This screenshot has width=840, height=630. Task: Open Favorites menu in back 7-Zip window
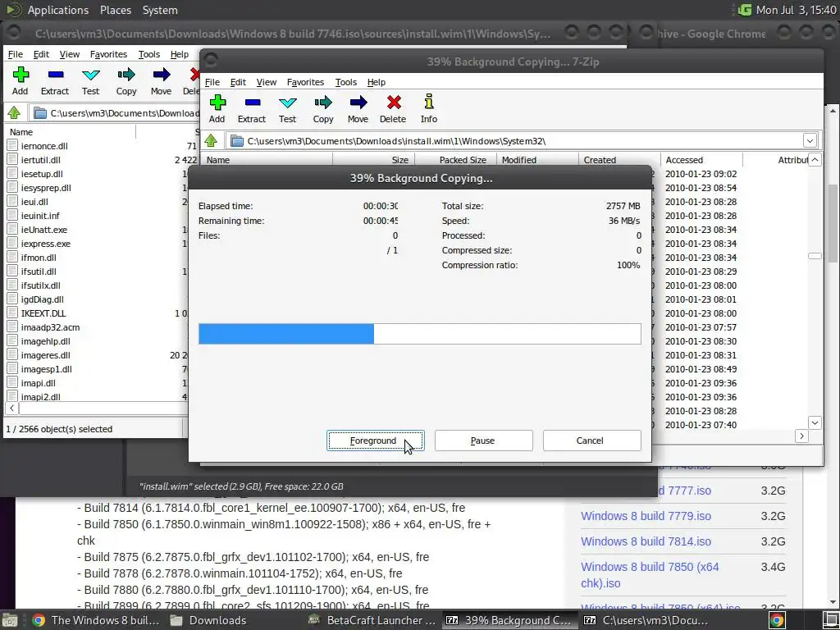tap(108, 54)
